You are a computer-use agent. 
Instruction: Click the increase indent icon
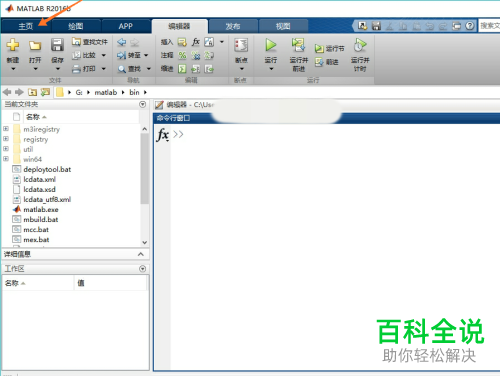196,69
